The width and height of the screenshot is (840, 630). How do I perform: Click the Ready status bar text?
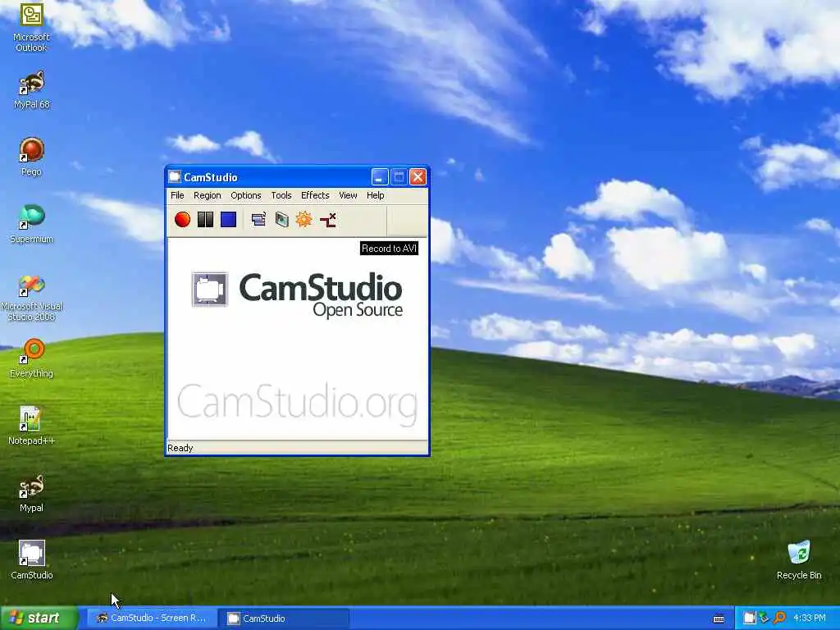pyautogui.click(x=180, y=448)
